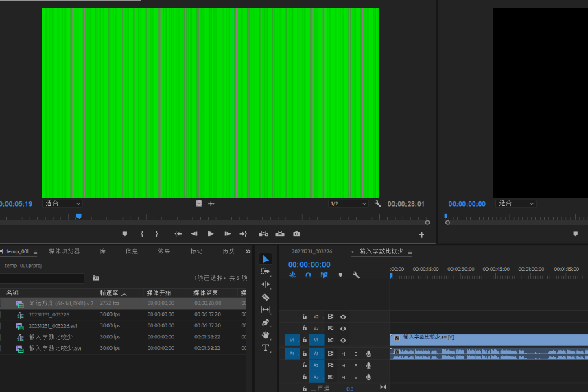The height and width of the screenshot is (392, 588).
Task: Select the Slip tool
Action: [x=266, y=310]
